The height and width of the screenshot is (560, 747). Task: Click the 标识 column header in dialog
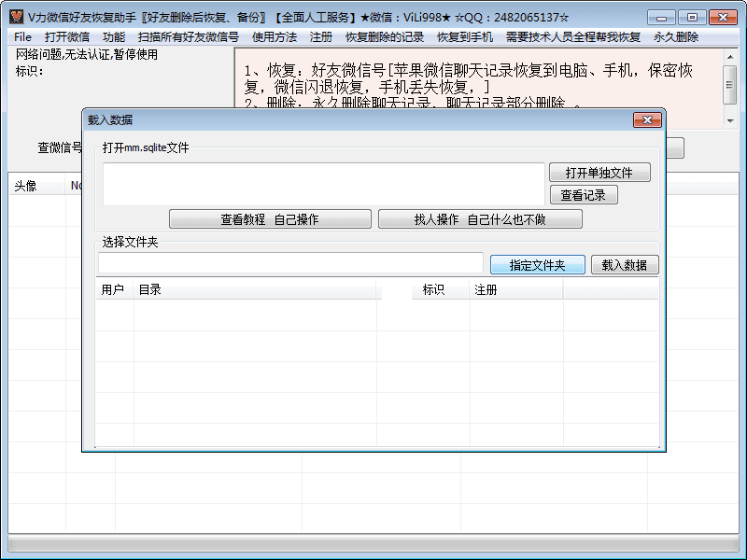441,289
